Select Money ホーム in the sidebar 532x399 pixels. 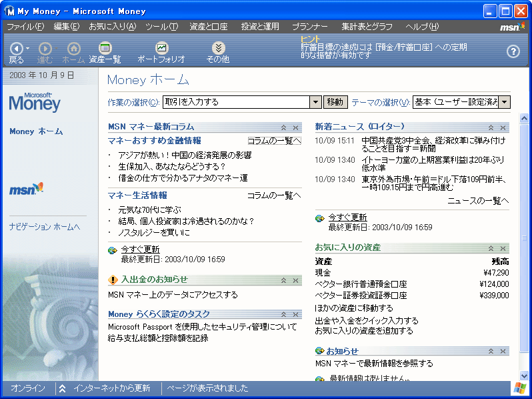pyautogui.click(x=36, y=131)
